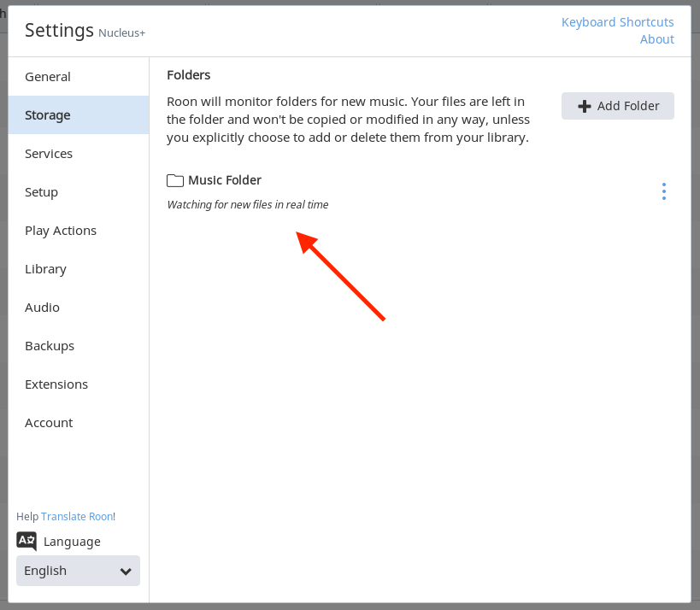700x610 pixels.
Task: Click the Language translate icon
Action: [26, 541]
